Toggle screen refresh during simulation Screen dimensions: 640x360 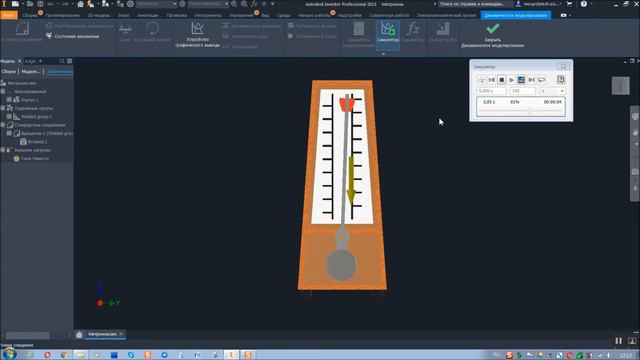click(521, 80)
